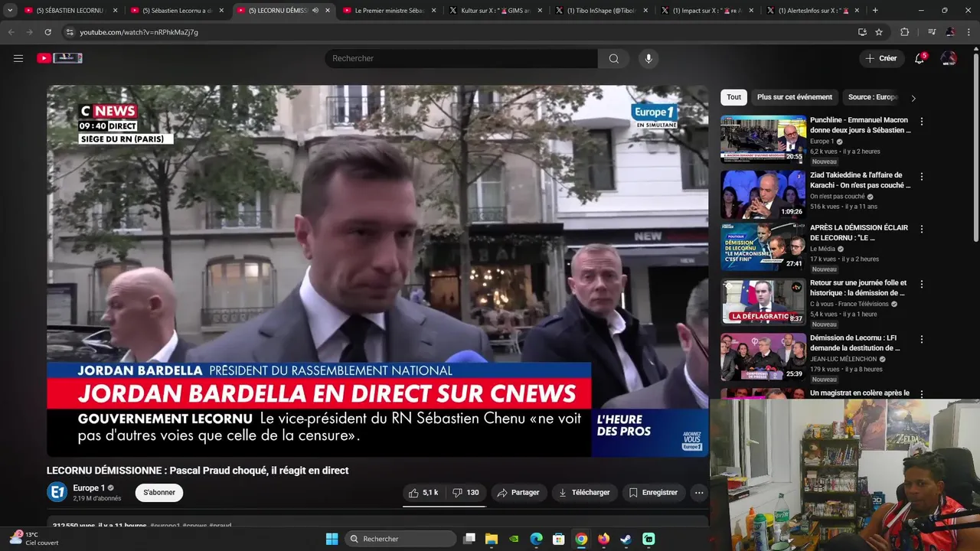
Task: Open the YouTube hamburger guide menu
Action: 18,58
